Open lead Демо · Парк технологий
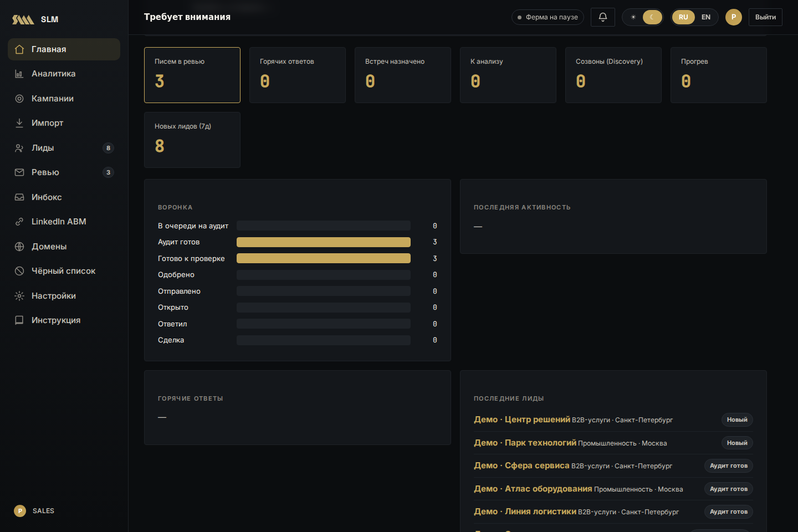 [525, 443]
